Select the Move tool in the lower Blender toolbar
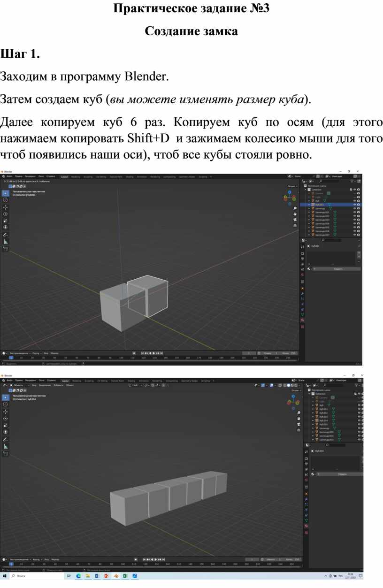 pyautogui.click(x=5, y=411)
